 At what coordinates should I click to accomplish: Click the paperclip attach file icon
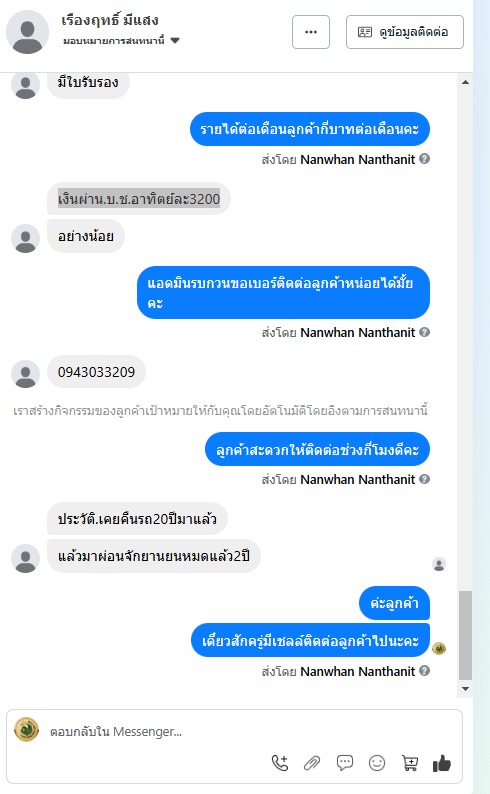(312, 763)
